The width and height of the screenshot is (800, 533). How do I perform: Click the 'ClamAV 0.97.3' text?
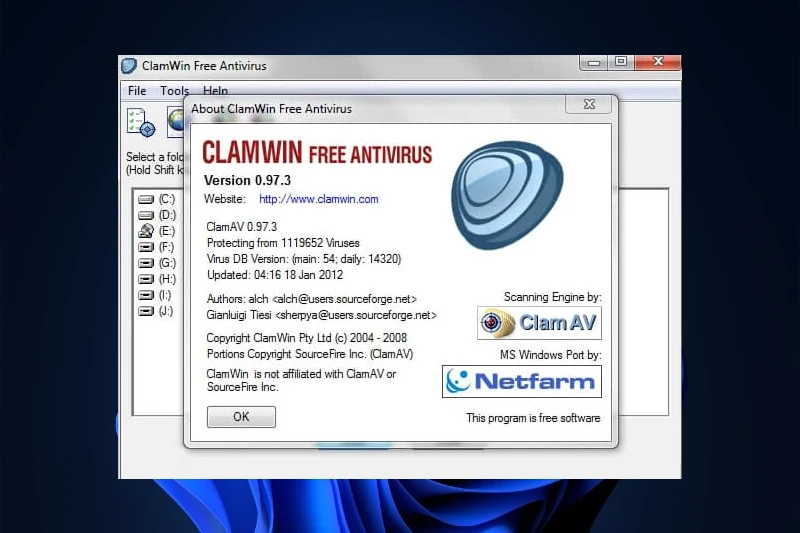pos(242,226)
